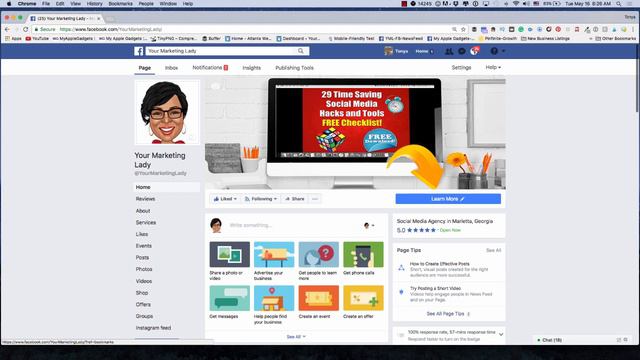Open the Notifications tab

[210, 67]
